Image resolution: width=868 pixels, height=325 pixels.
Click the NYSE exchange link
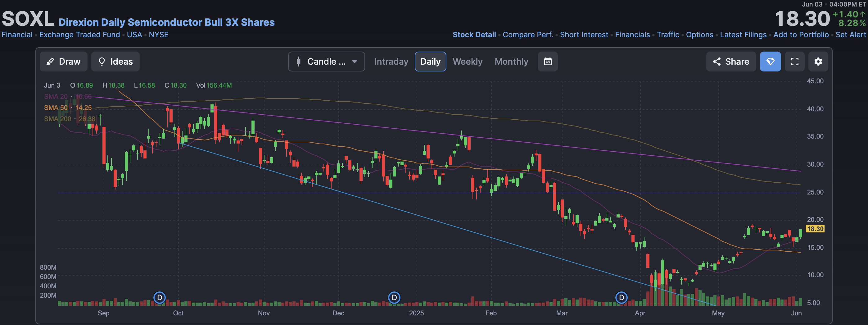pos(158,35)
